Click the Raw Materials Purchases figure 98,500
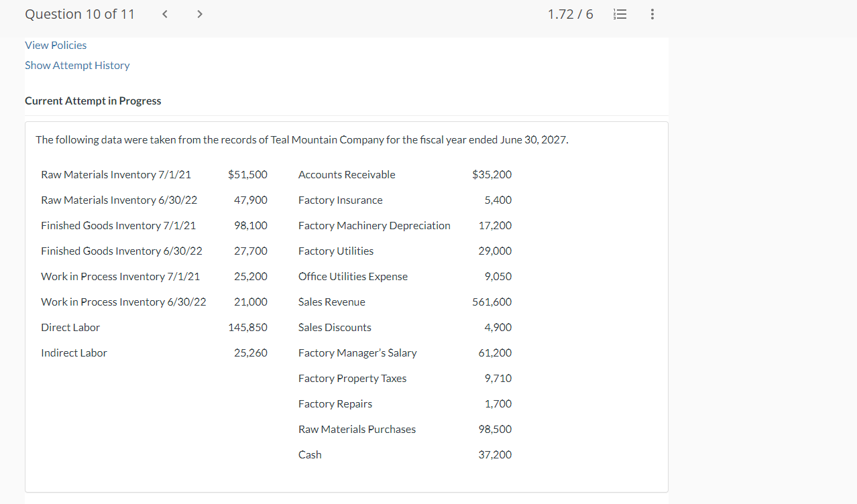 click(x=495, y=429)
